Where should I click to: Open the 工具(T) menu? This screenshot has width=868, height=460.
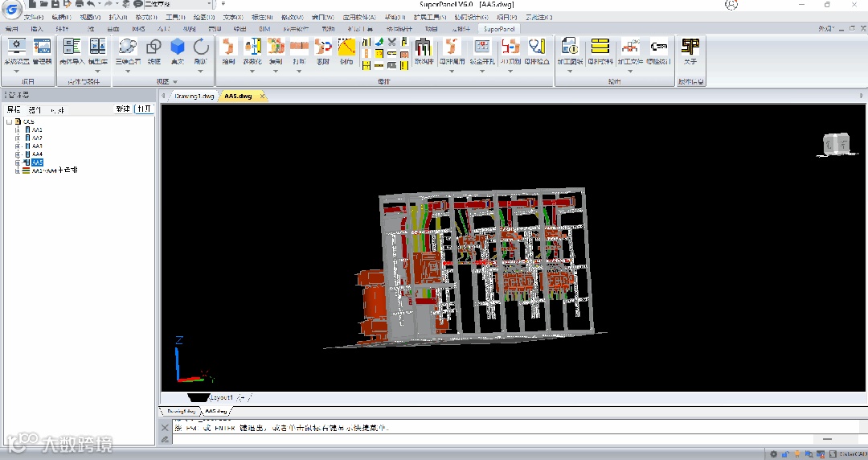click(x=174, y=17)
